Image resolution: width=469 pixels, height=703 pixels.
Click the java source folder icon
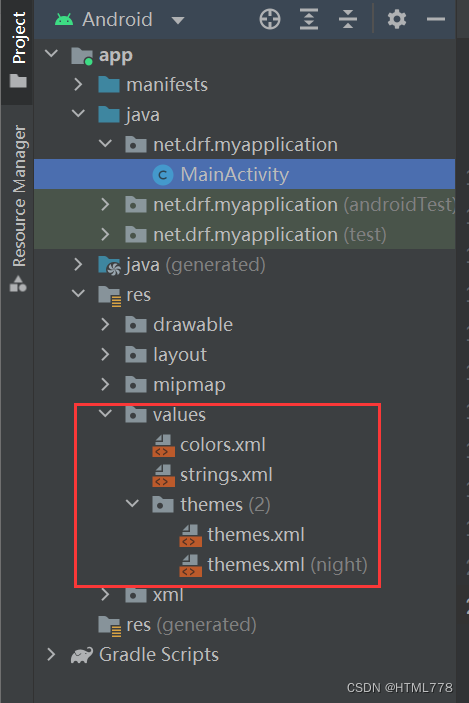coord(109,114)
